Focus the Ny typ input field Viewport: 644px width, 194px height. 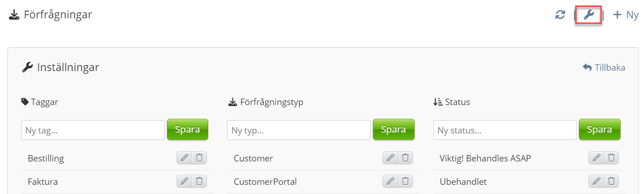click(x=299, y=130)
